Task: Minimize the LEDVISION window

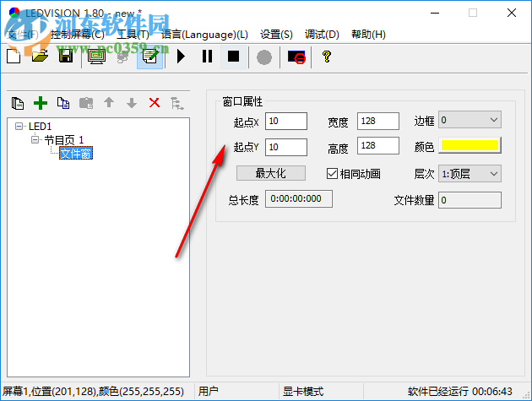Action: (x=435, y=14)
